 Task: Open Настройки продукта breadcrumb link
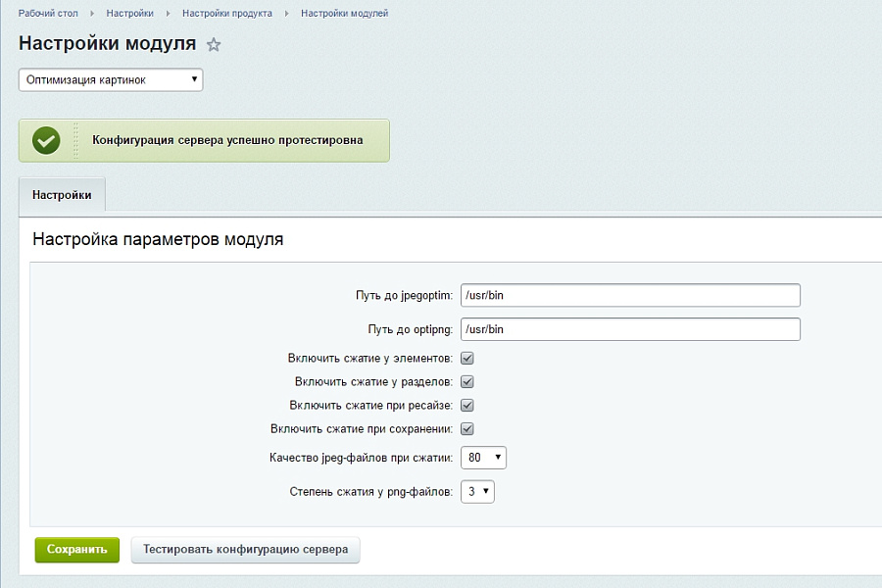tap(225, 14)
